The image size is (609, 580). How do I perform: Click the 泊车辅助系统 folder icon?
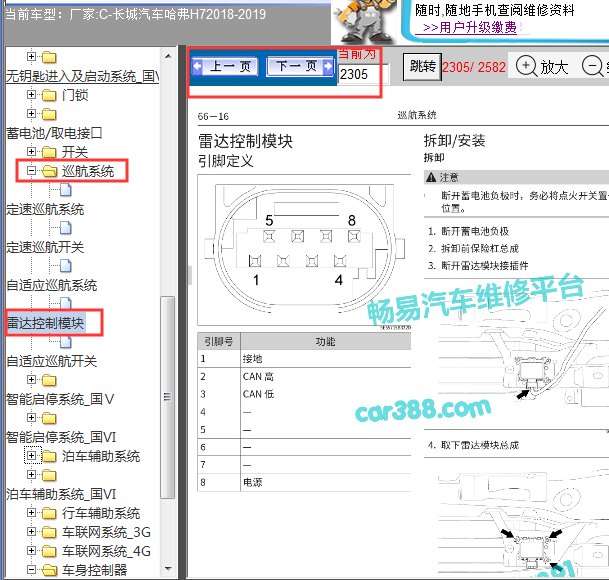(x=49, y=456)
